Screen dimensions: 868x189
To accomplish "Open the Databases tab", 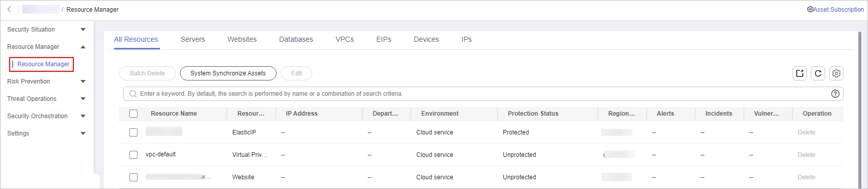I will 296,39.
